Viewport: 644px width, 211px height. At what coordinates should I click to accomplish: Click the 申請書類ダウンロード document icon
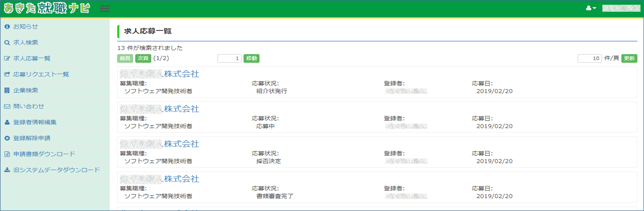pos(7,154)
